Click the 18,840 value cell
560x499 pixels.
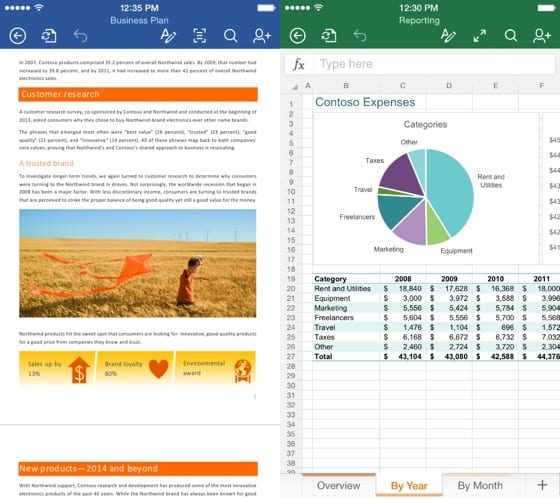(403, 289)
